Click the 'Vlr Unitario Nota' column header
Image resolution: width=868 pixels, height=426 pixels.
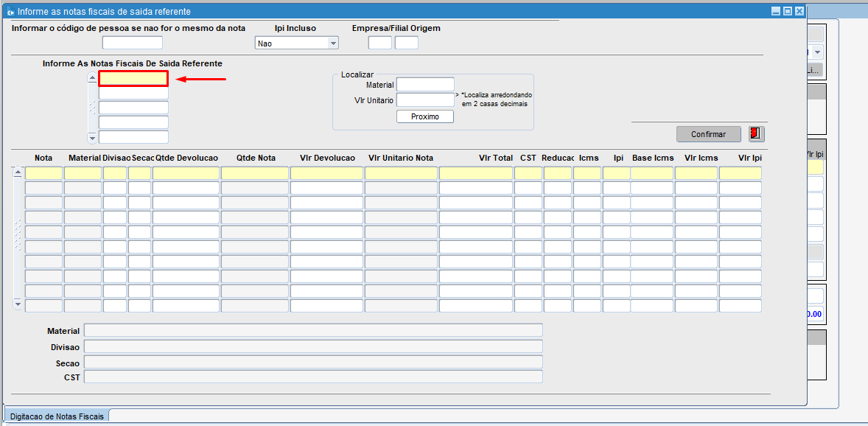click(x=401, y=158)
